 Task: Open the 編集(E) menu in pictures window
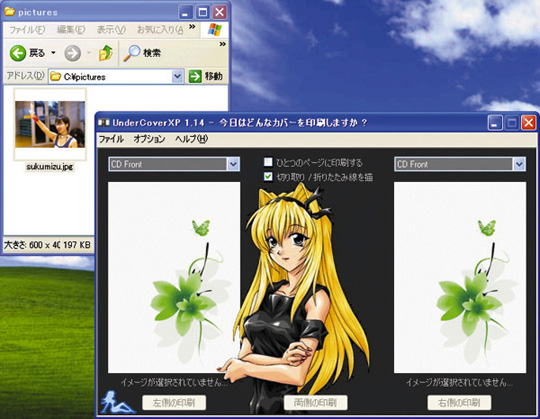click(x=71, y=30)
